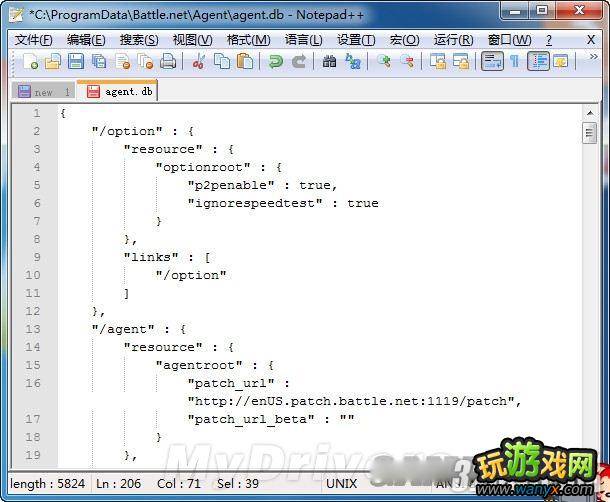Open the user-defined language dialog icon
The height and width of the screenshot is (502, 610).
(x=561, y=61)
